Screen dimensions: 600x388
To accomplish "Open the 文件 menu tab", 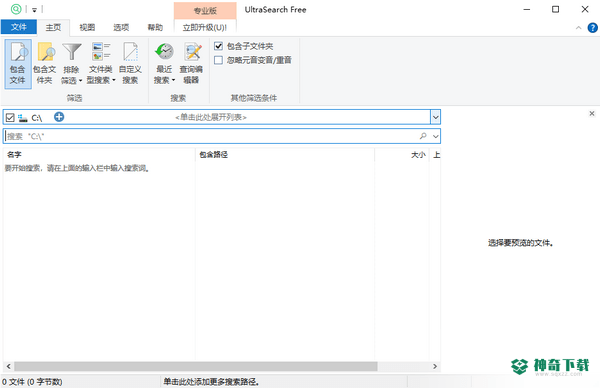I will click(x=19, y=27).
